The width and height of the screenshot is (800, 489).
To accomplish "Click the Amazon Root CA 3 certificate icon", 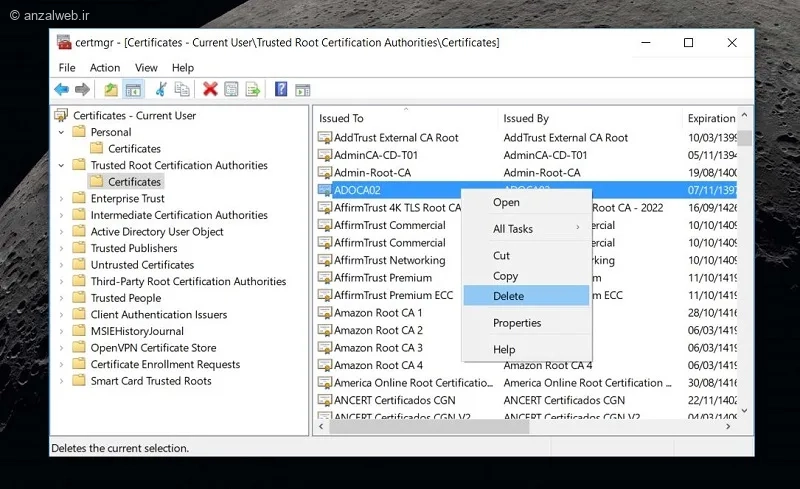I will (324, 348).
